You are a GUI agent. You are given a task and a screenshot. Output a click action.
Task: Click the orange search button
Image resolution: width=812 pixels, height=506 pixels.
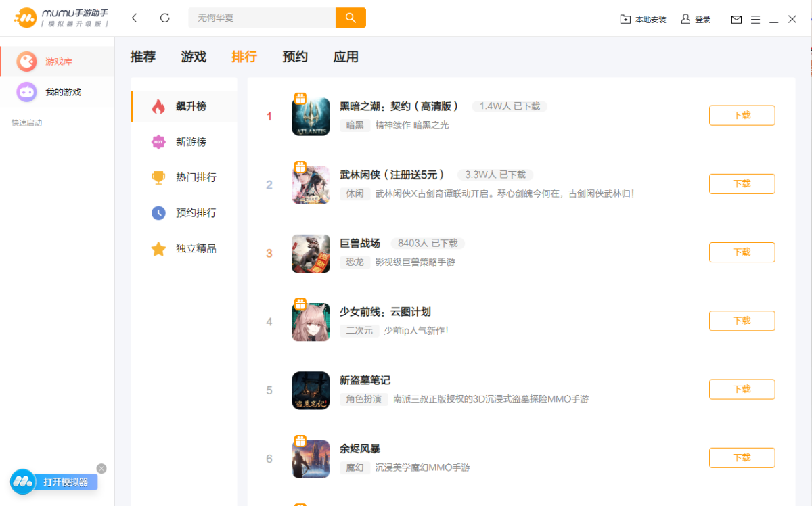pos(351,18)
